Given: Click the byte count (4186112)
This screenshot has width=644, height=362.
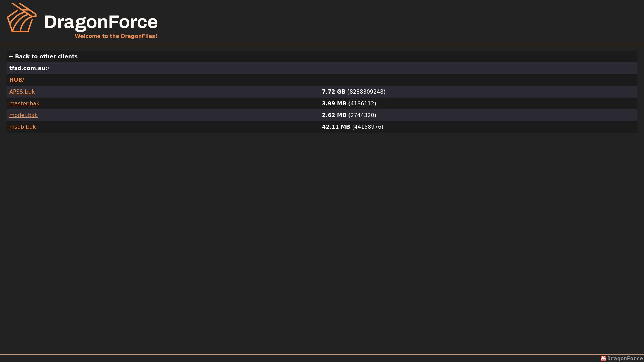Looking at the screenshot, I should 362,103.
